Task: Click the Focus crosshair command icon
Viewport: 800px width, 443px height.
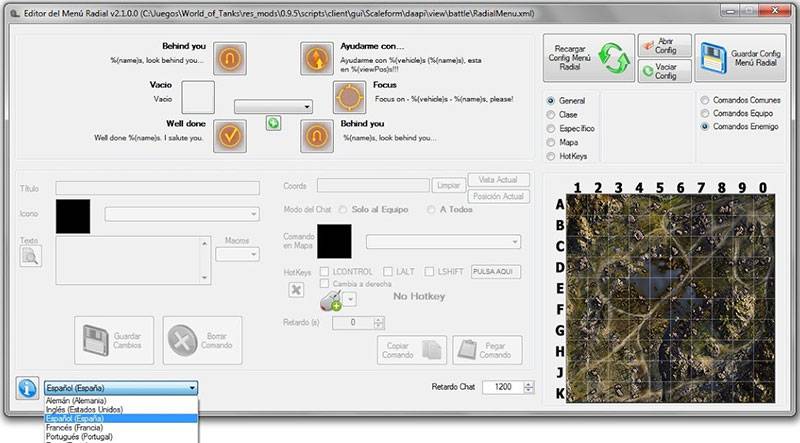Action: coord(349,96)
